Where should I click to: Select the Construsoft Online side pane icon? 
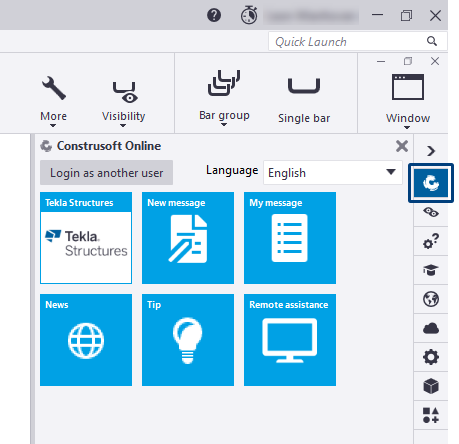(431, 183)
